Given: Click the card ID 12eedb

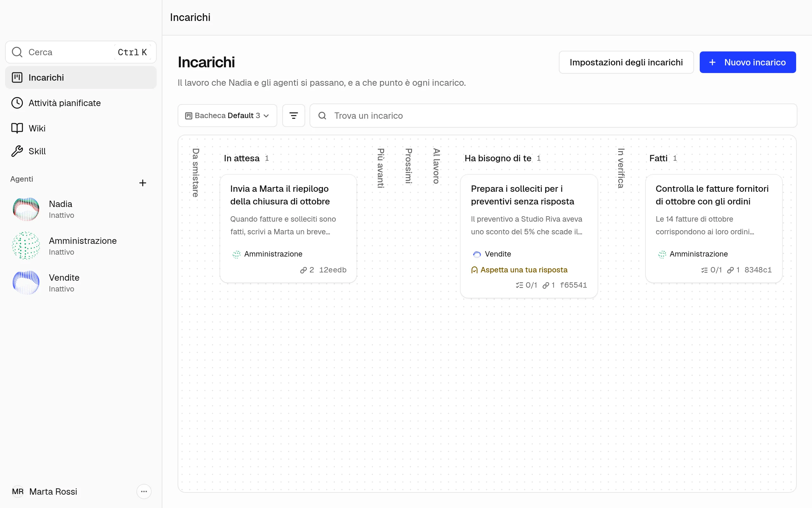Looking at the screenshot, I should pyautogui.click(x=332, y=270).
